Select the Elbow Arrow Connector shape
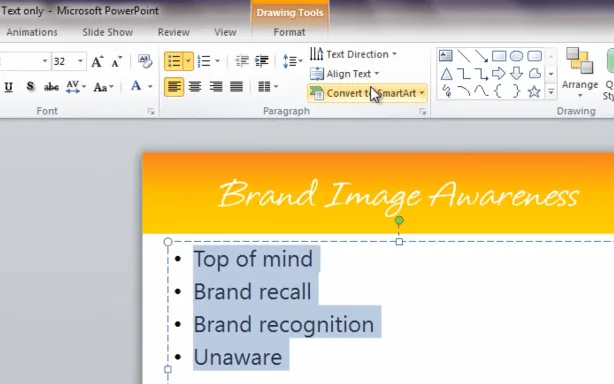 [481, 74]
